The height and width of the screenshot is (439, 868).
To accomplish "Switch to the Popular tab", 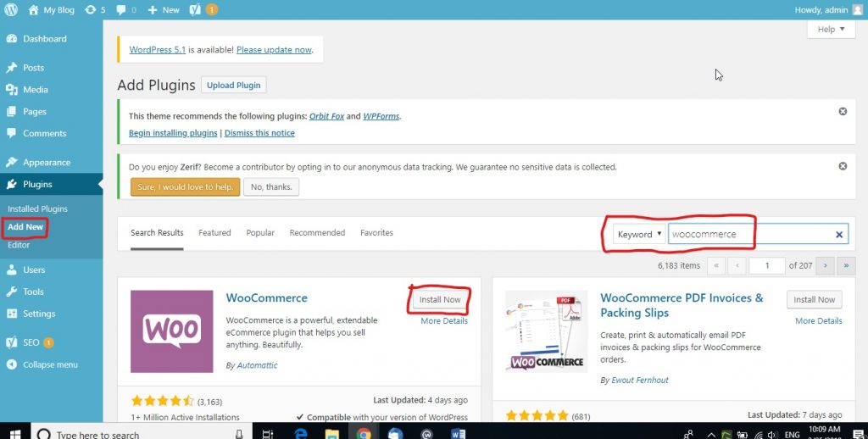I will [260, 233].
